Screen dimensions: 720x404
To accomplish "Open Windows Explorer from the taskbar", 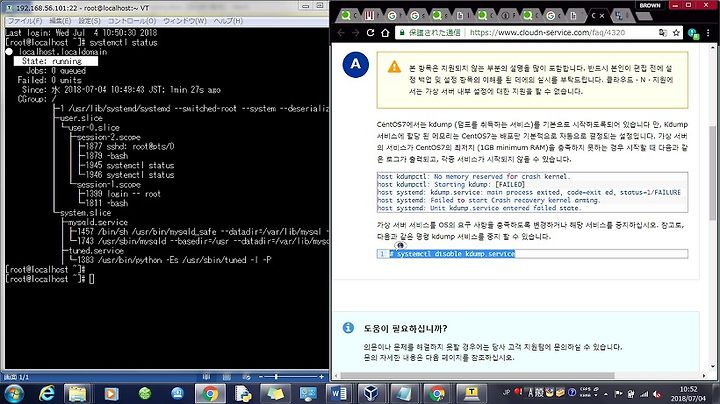I will pyautogui.click(x=78, y=393).
